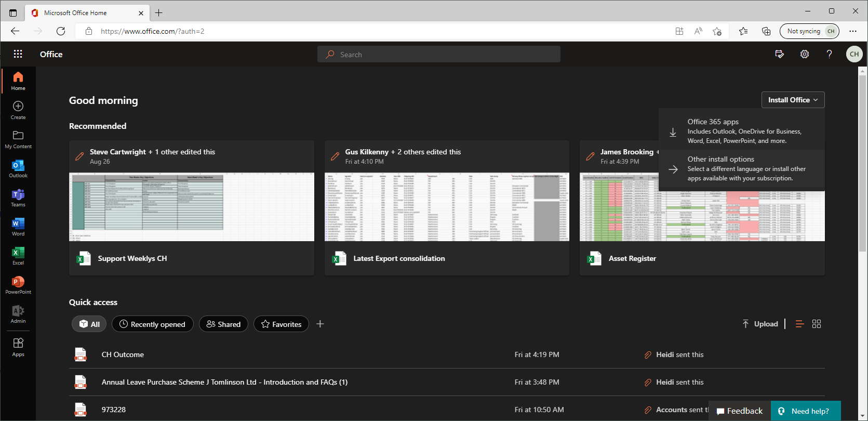The width and height of the screenshot is (868, 421).
Task: Add a new Quick access filter
Action: click(320, 324)
